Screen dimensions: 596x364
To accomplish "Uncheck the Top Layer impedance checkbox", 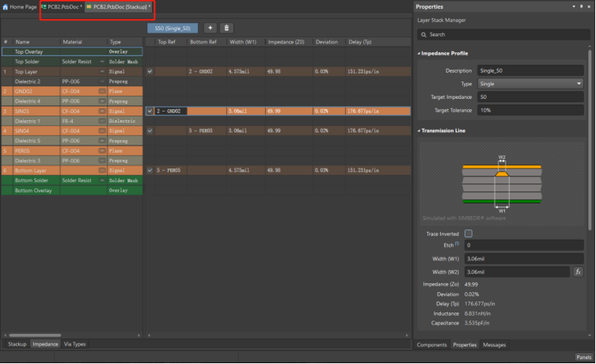I will click(150, 71).
